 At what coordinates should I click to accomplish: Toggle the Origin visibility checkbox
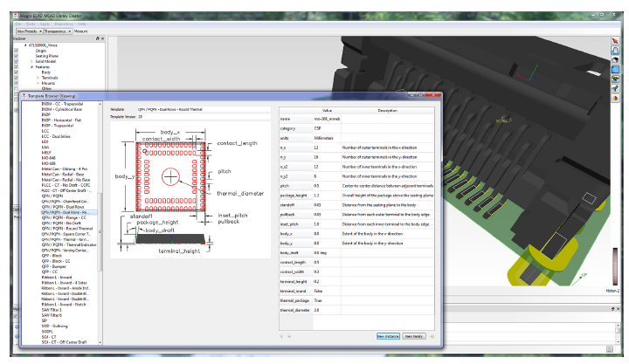(x=17, y=51)
